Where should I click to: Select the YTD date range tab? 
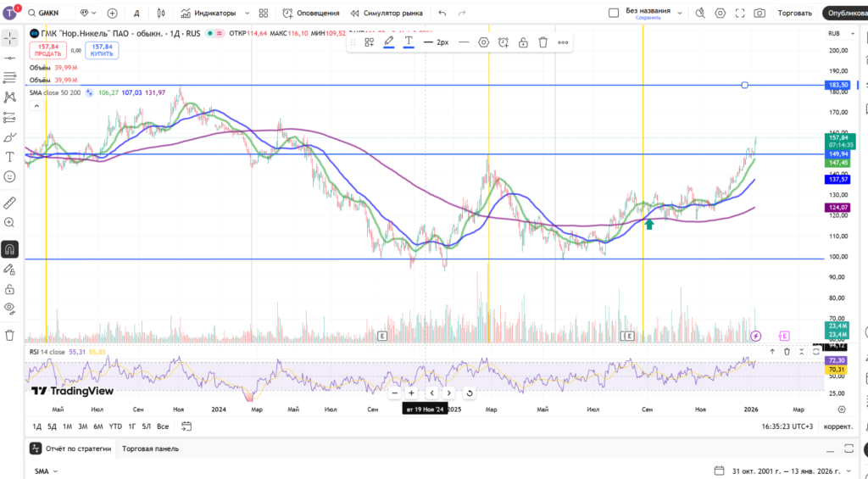[115, 426]
